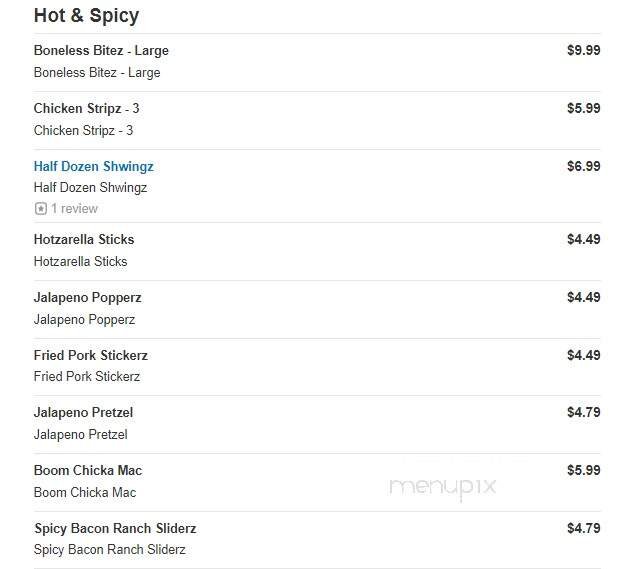Click the $4.79 Spicy Bacon Ranch Sliderz price

[583, 529]
